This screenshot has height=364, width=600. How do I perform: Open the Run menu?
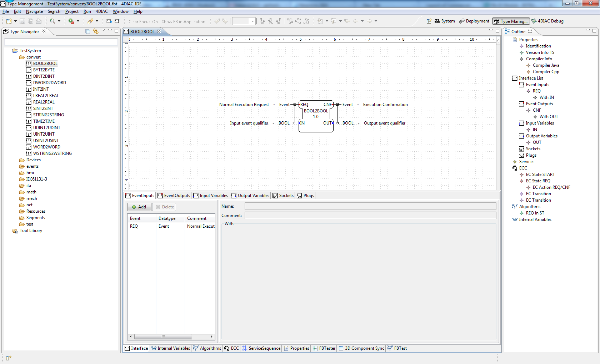[x=87, y=11]
